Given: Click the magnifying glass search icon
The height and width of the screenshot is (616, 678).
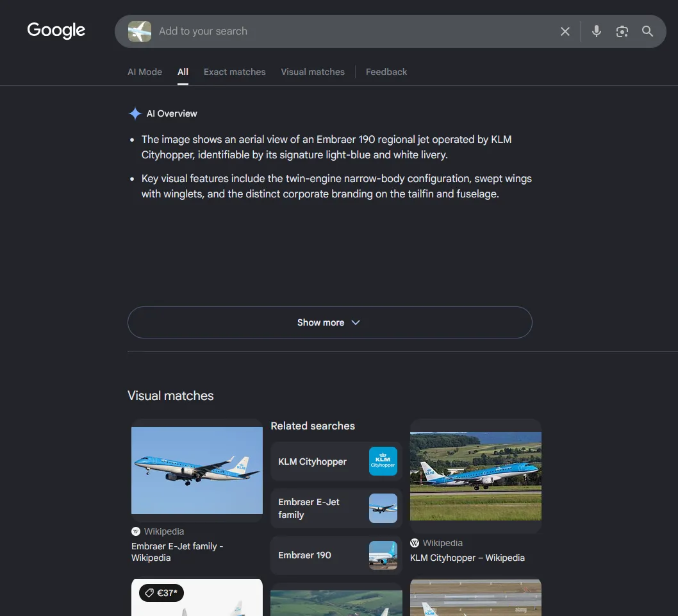Looking at the screenshot, I should 647,31.
